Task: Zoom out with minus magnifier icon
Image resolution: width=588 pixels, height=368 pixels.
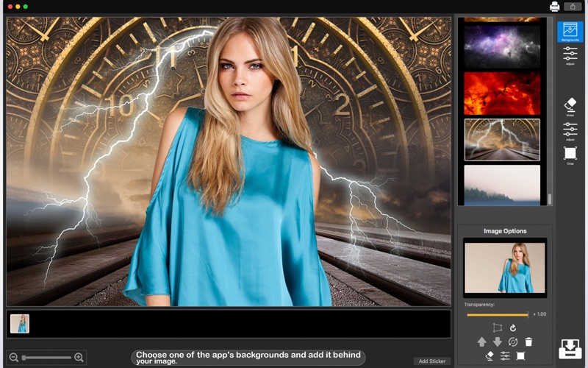Action: (14, 357)
